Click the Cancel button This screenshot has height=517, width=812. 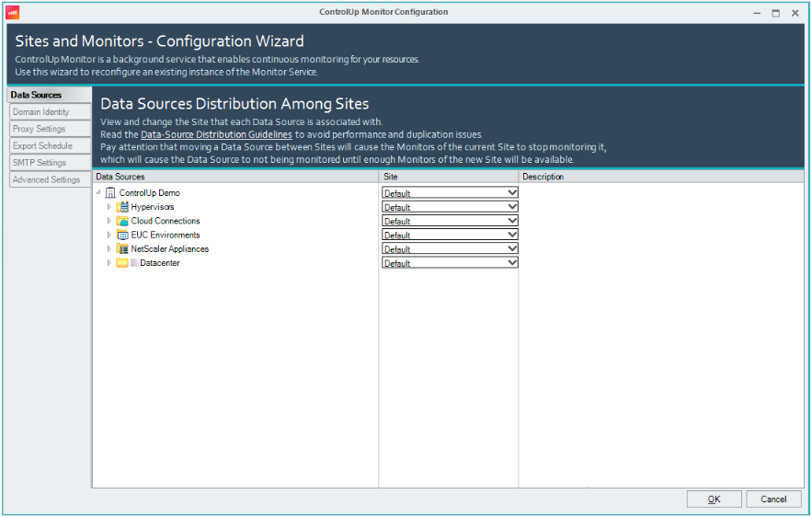pos(773,499)
